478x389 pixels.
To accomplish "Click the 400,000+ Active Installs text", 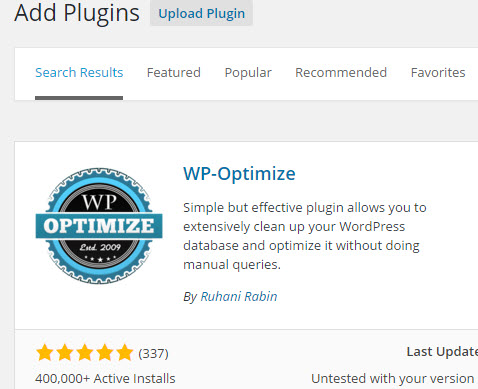I will tap(105, 379).
